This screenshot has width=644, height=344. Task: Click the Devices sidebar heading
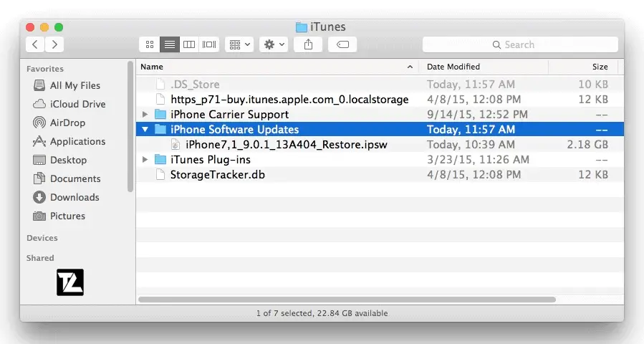[x=42, y=238]
